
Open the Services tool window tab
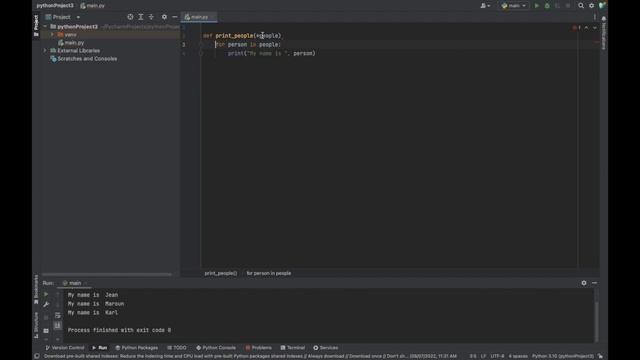pyautogui.click(x=326, y=348)
